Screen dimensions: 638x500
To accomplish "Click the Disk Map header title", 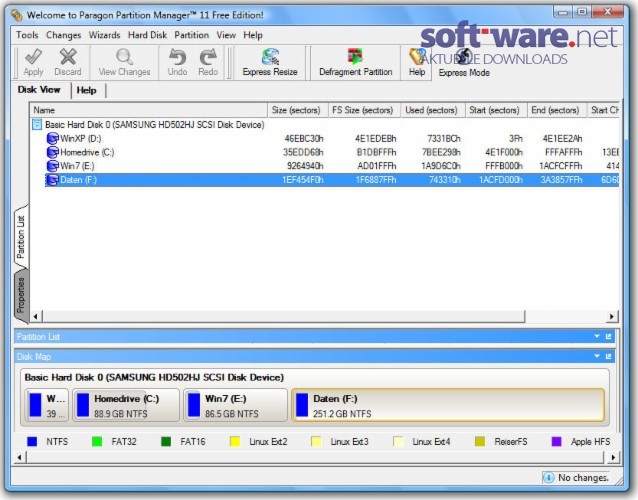I will click(34, 357).
